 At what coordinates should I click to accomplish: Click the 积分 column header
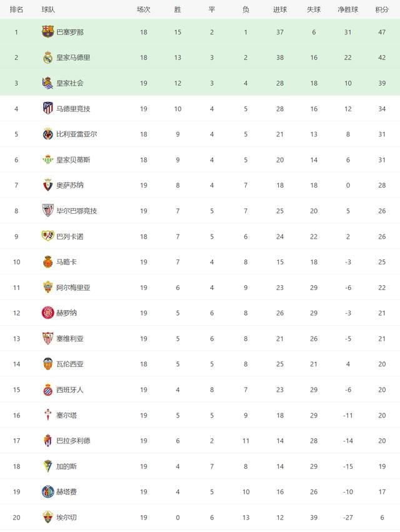coord(381,10)
